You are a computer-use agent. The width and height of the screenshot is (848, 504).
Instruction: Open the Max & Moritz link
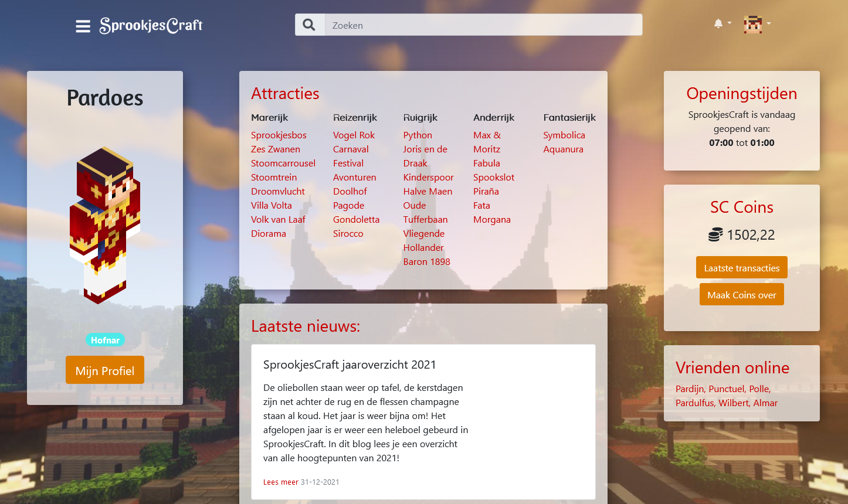pyautogui.click(x=487, y=142)
